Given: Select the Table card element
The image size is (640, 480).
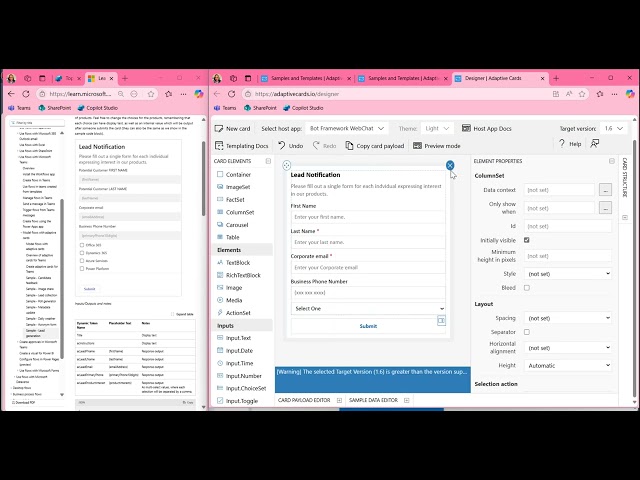Looking at the screenshot, I should coord(228,237).
